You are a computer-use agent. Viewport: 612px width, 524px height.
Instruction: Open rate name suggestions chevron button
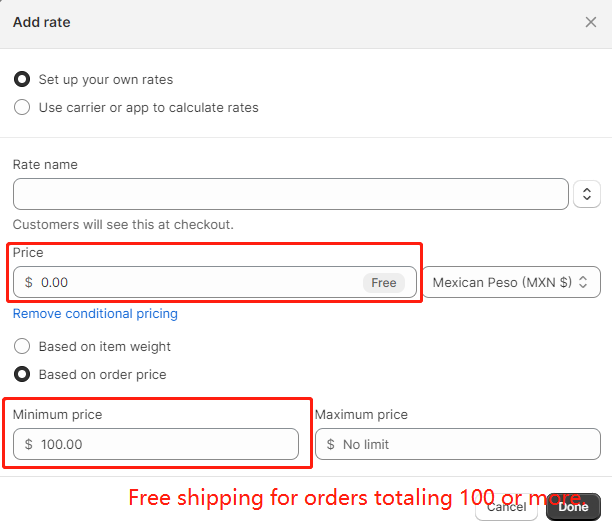(x=587, y=194)
